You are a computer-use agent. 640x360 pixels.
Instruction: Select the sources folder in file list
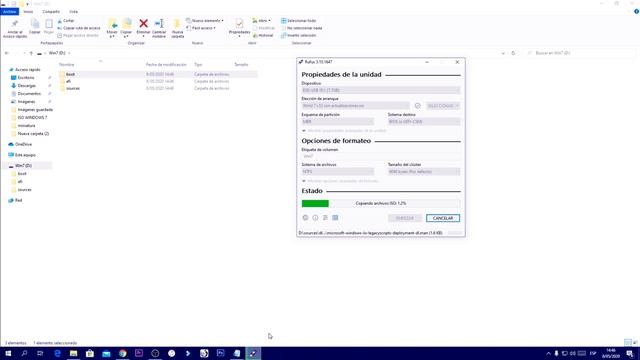pos(73,88)
